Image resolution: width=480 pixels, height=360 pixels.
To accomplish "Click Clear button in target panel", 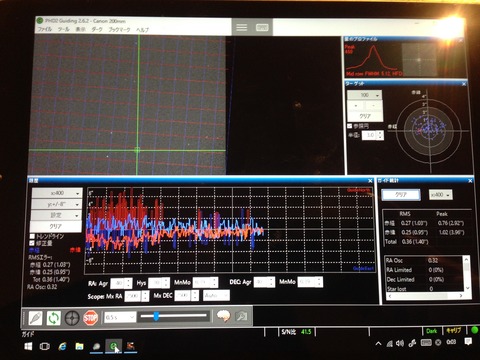I will (365, 116).
